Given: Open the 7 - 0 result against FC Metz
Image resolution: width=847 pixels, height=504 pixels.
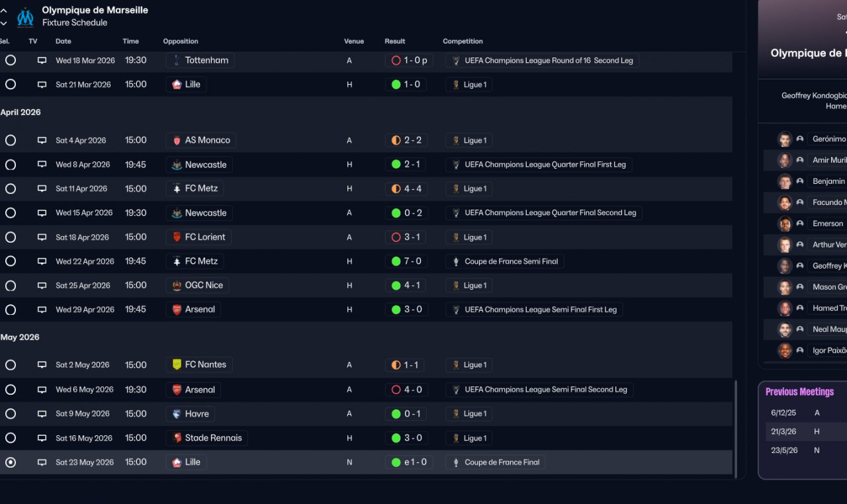Looking at the screenshot, I should [406, 261].
